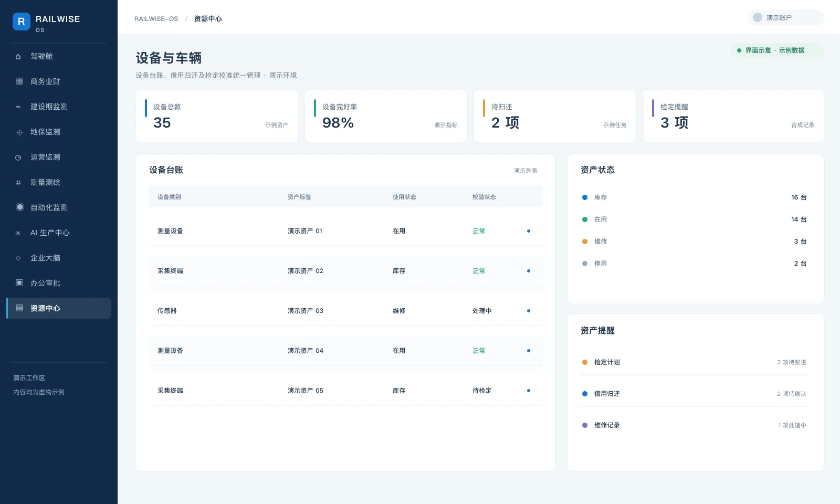This screenshot has height=504, width=840.
Task: Click the 自动化监测 circle icon
Action: (x=20, y=207)
